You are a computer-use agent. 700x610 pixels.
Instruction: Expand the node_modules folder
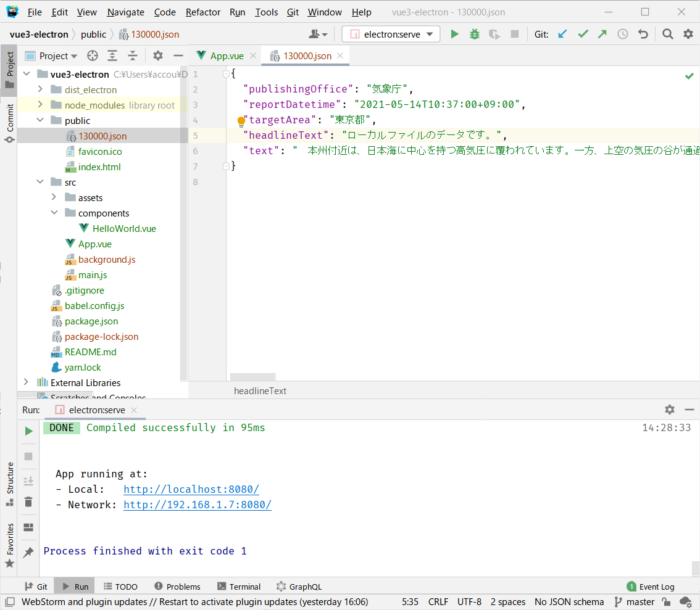(x=40, y=105)
